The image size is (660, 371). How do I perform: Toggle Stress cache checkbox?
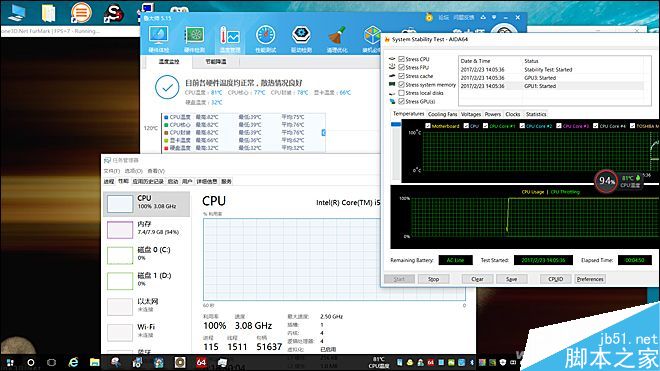pyautogui.click(x=402, y=76)
